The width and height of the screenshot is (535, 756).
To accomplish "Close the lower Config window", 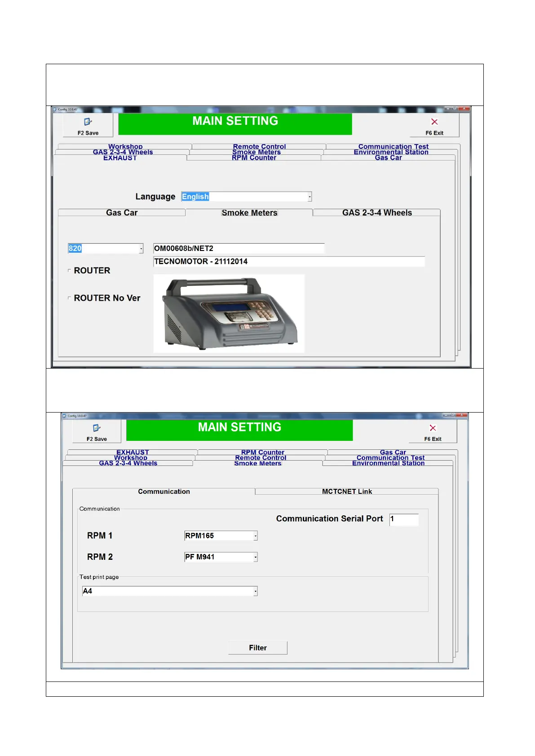I will pyautogui.click(x=462, y=415).
